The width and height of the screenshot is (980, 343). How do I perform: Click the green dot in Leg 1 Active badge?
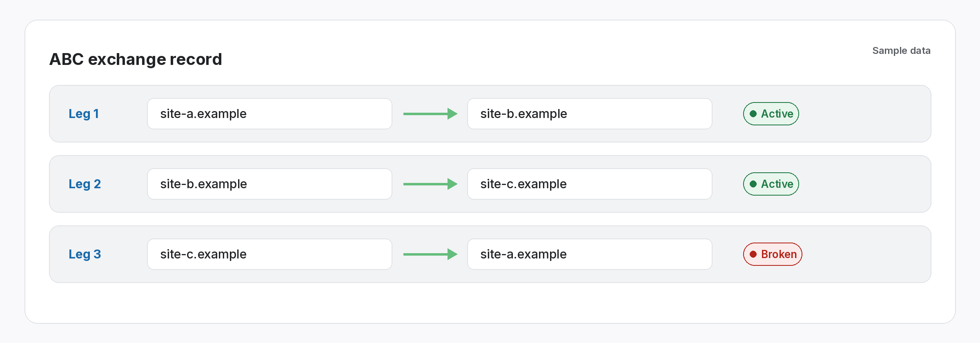[x=753, y=114]
